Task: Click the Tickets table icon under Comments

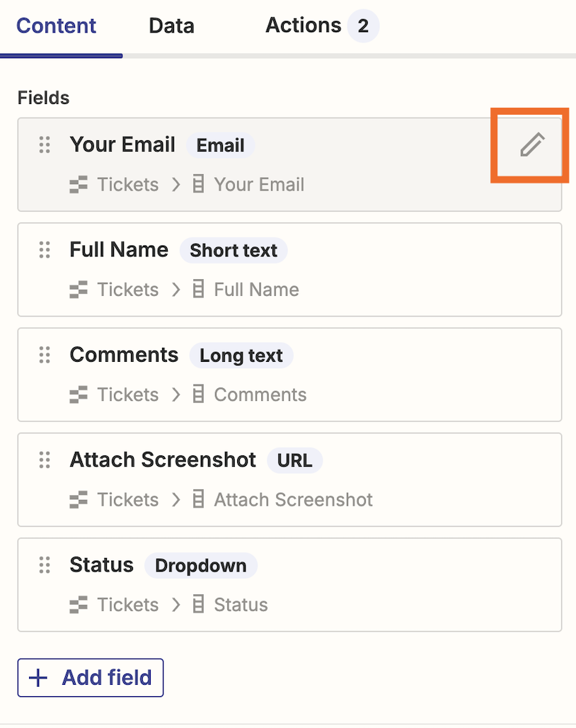Action: [x=78, y=395]
